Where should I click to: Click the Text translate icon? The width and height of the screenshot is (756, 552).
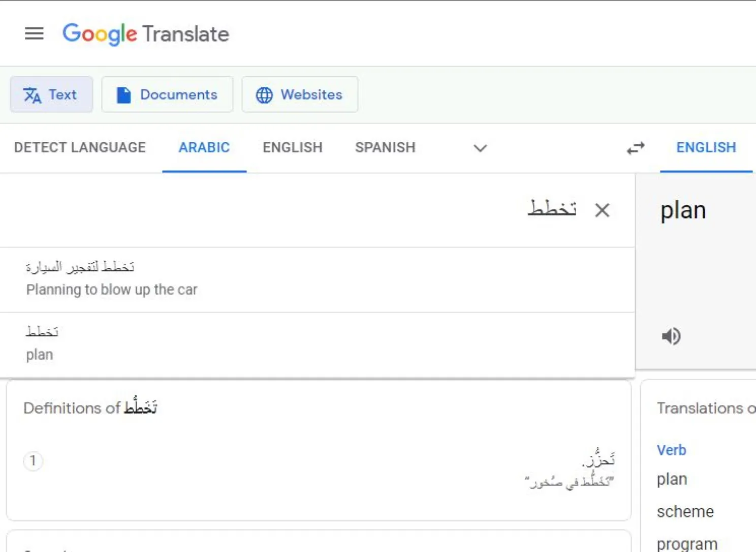coord(33,95)
